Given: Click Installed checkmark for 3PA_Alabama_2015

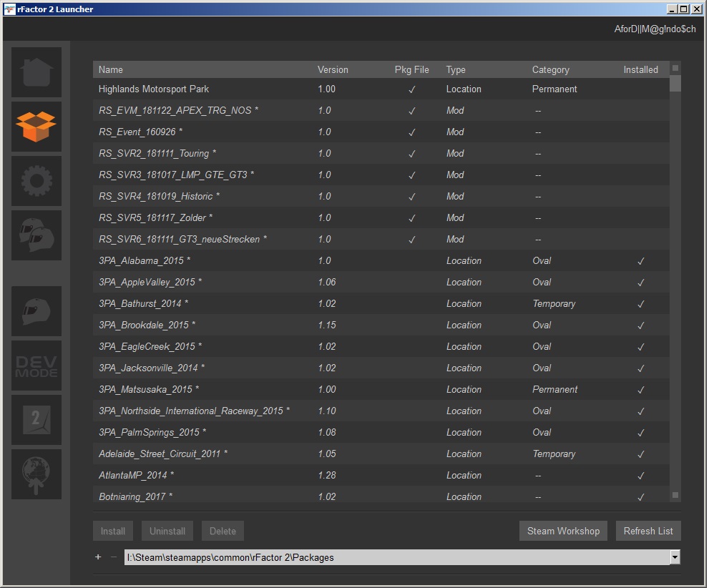Looking at the screenshot, I should point(640,261).
